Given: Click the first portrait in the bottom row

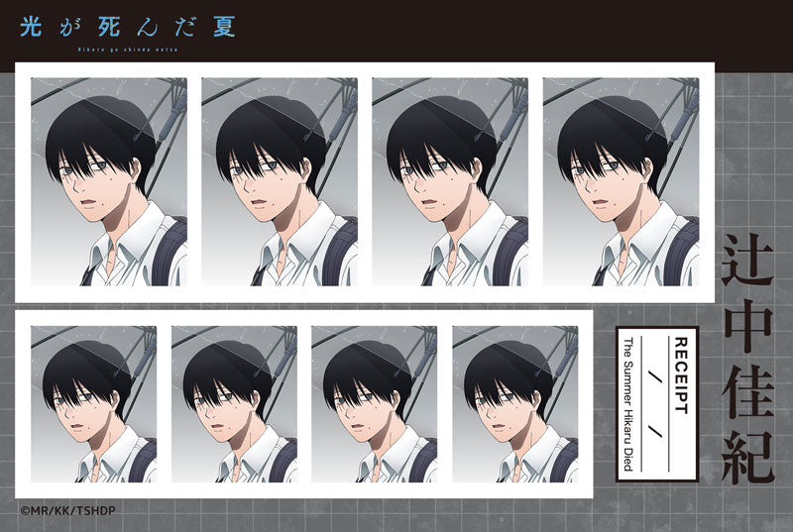Looking at the screenshot, I should point(93,404).
